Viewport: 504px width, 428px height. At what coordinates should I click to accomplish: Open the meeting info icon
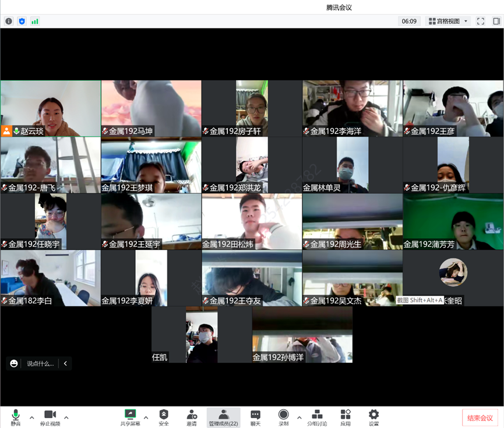(9, 21)
